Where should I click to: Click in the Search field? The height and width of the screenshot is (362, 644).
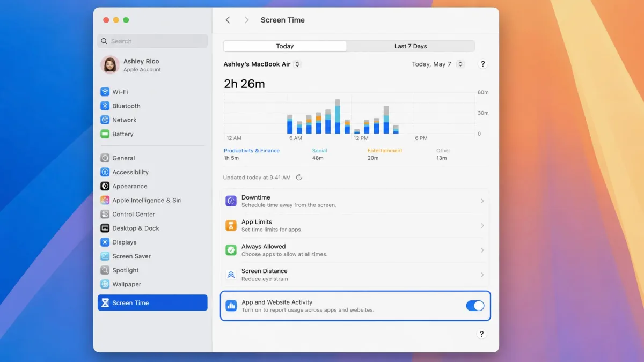coord(153,41)
